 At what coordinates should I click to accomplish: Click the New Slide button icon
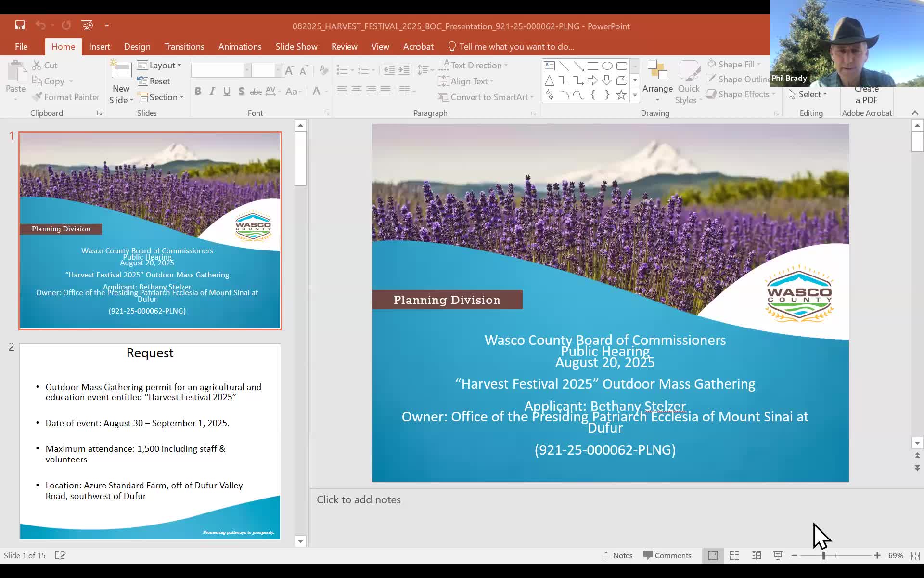(121, 71)
